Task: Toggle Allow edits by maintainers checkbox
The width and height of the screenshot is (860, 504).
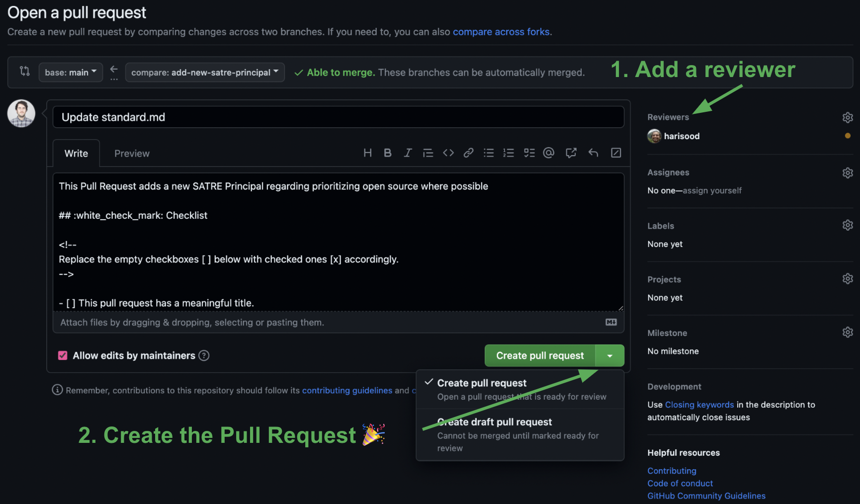Action: tap(63, 355)
